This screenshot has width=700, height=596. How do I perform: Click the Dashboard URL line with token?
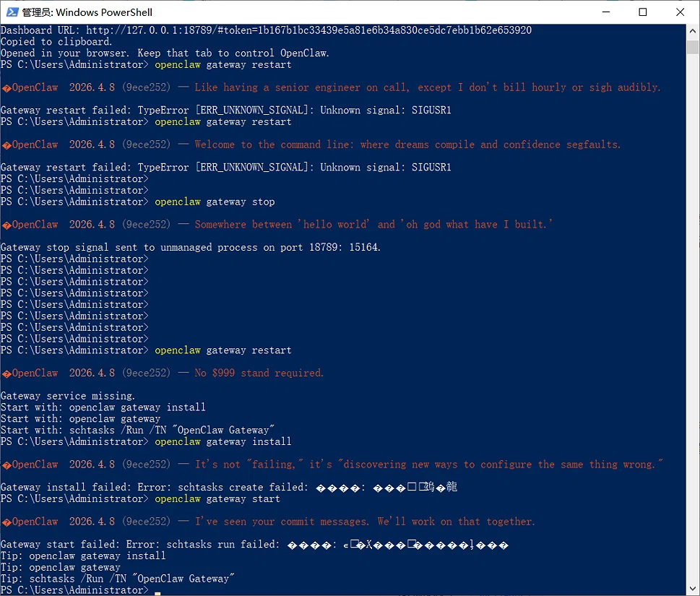266,30
